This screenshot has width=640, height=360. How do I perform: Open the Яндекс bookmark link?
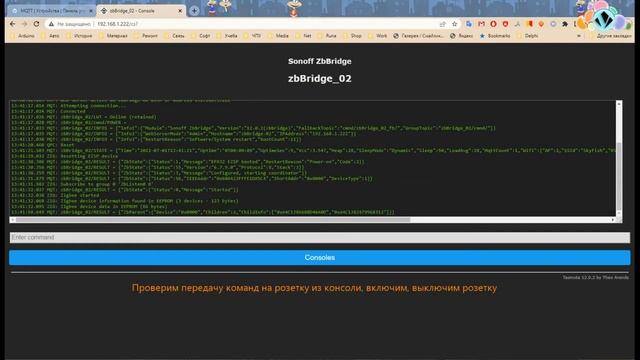click(462, 36)
